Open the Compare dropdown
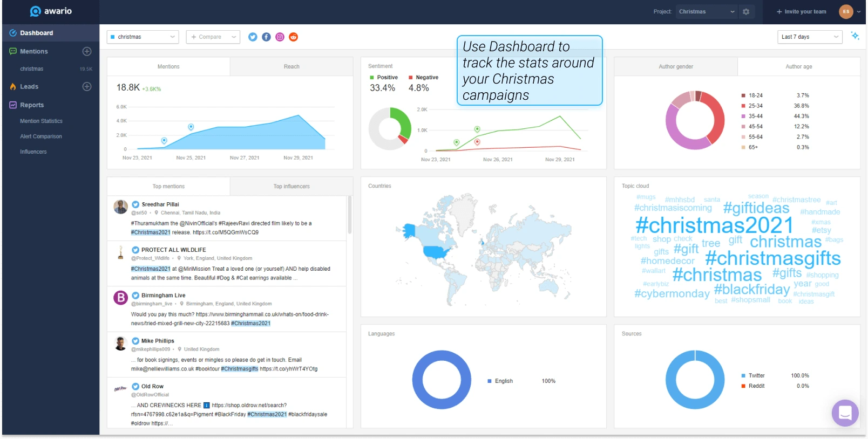 [213, 37]
